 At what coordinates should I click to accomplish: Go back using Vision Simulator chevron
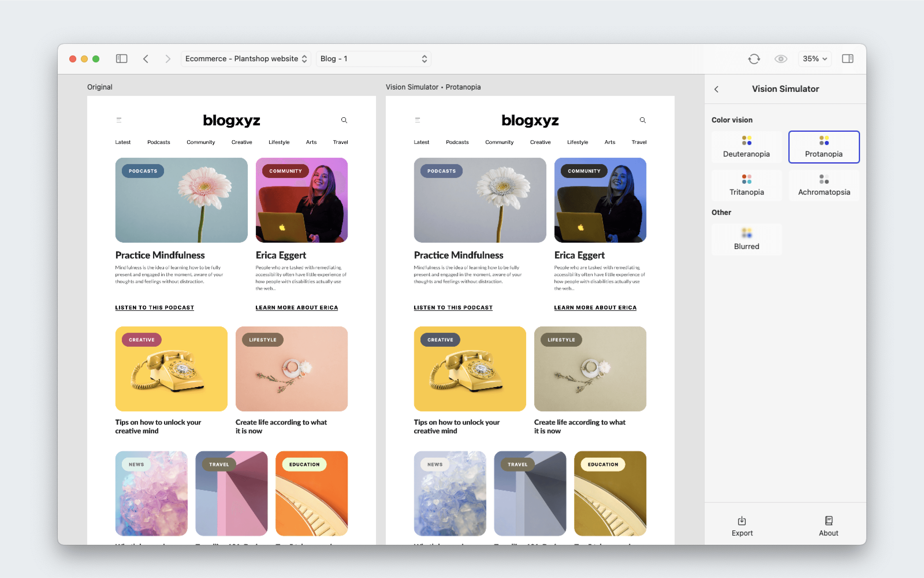[716, 89]
